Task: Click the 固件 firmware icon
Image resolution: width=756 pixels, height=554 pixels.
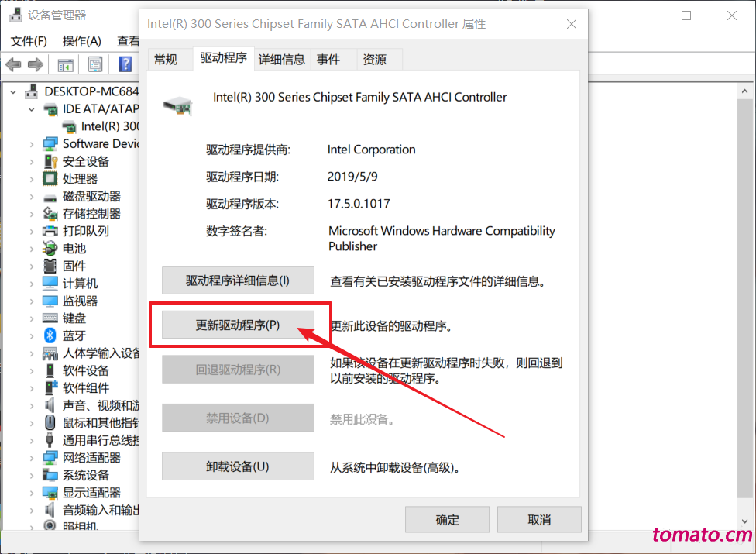Action: (x=50, y=266)
